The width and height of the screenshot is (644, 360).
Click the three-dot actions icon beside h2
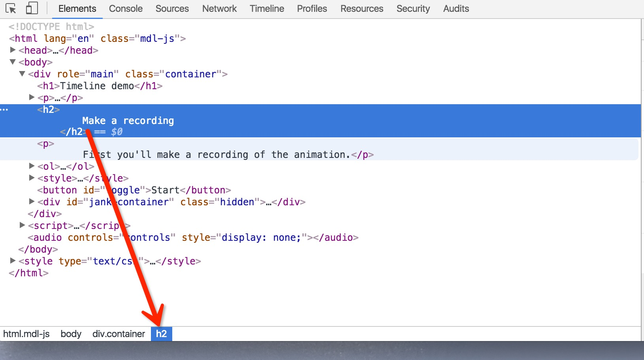[4, 109]
